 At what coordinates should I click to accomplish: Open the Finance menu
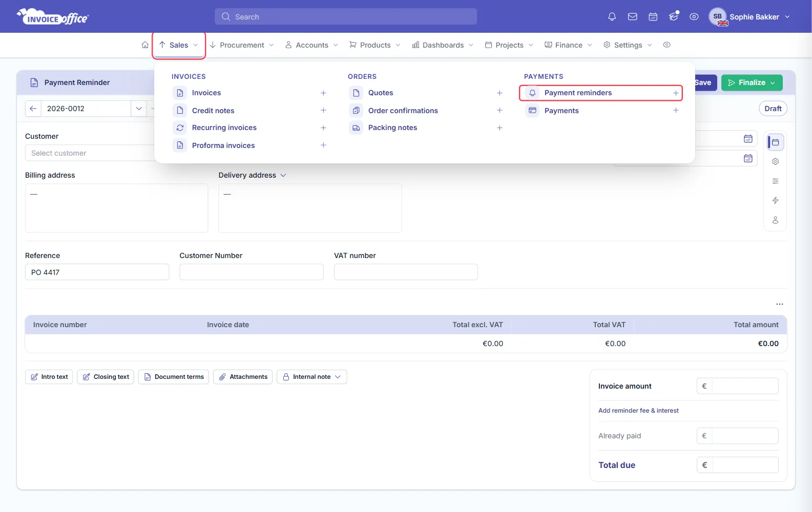[x=569, y=45]
